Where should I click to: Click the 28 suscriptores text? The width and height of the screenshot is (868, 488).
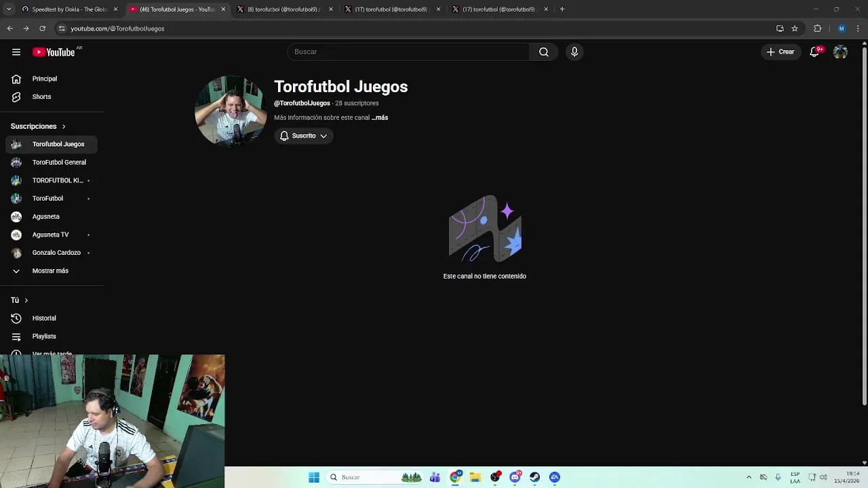click(357, 104)
